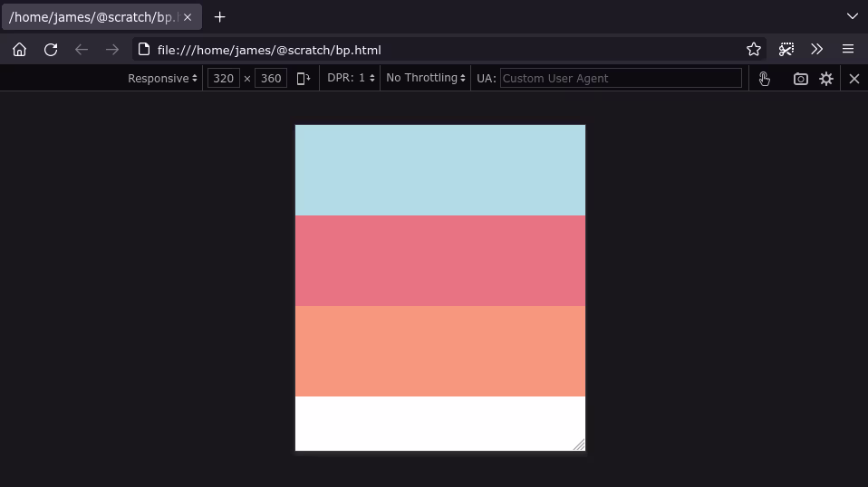Open the Responsive device dropdown
The width and height of the screenshot is (868, 487).
[162, 79]
